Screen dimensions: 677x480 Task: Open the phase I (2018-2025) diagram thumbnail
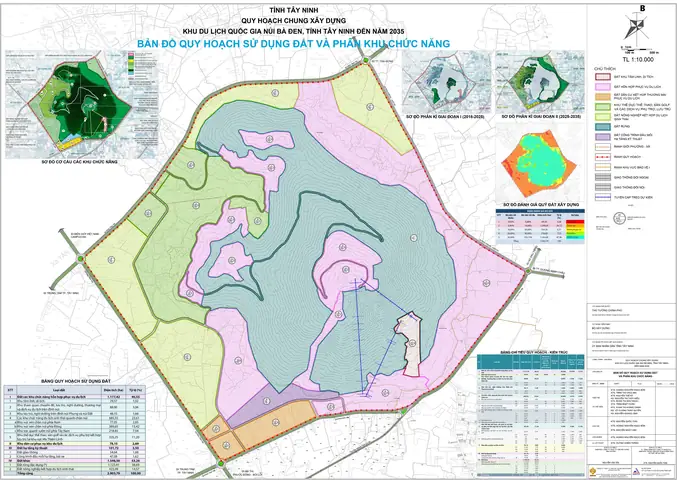tap(446, 82)
